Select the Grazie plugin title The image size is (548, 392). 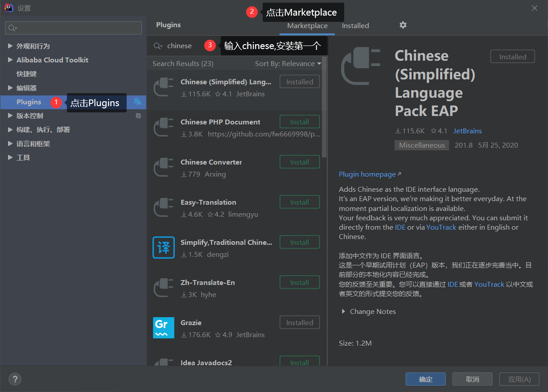[x=191, y=322]
